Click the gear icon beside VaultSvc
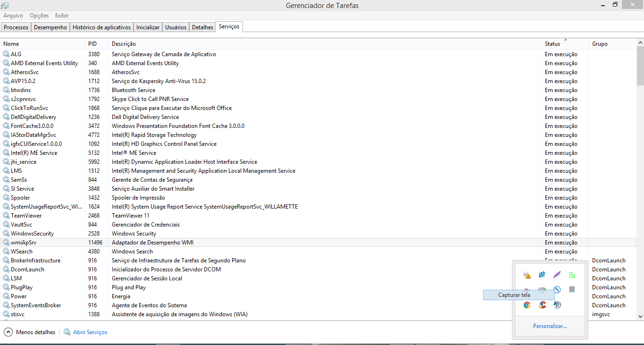Viewport: 644px width, 345px height. (x=6, y=225)
